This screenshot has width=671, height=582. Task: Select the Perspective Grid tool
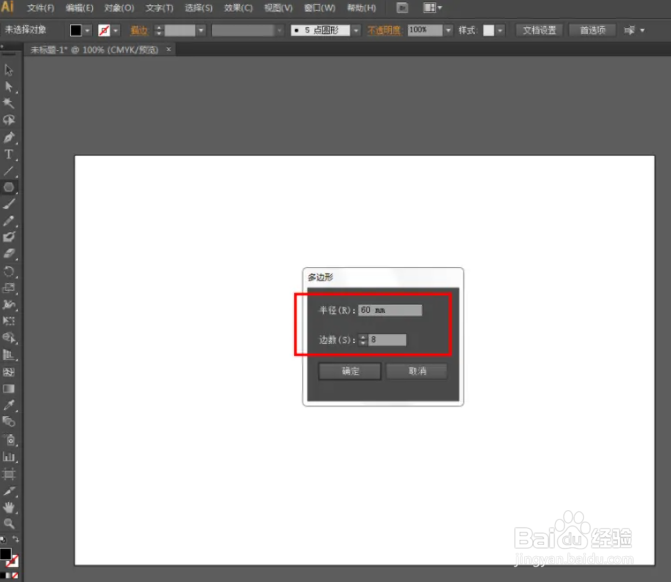coord(9,355)
